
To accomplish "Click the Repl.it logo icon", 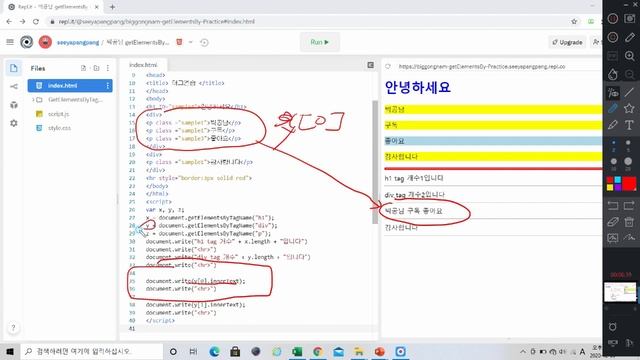I will coord(27,42).
